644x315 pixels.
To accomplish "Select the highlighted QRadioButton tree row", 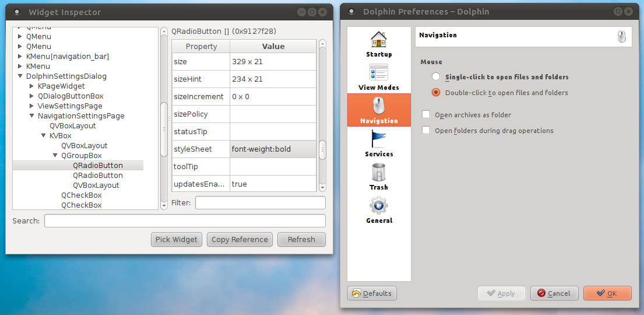I will (78, 165).
